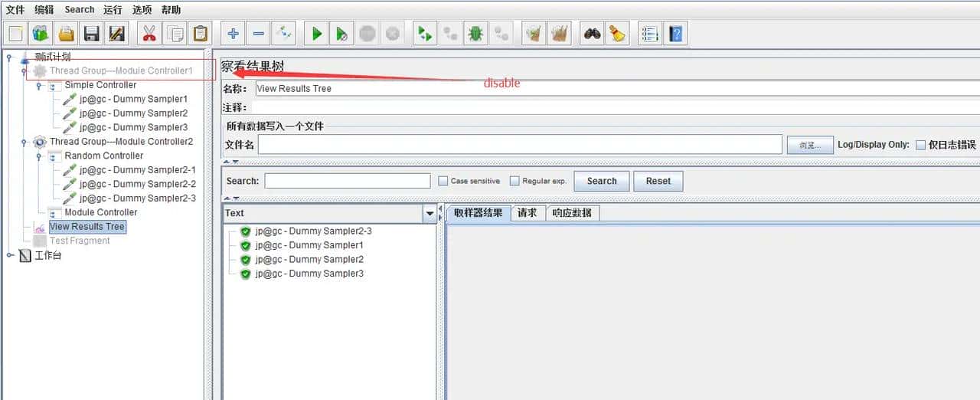Copy selection using the toolbar copy icon

(175, 34)
